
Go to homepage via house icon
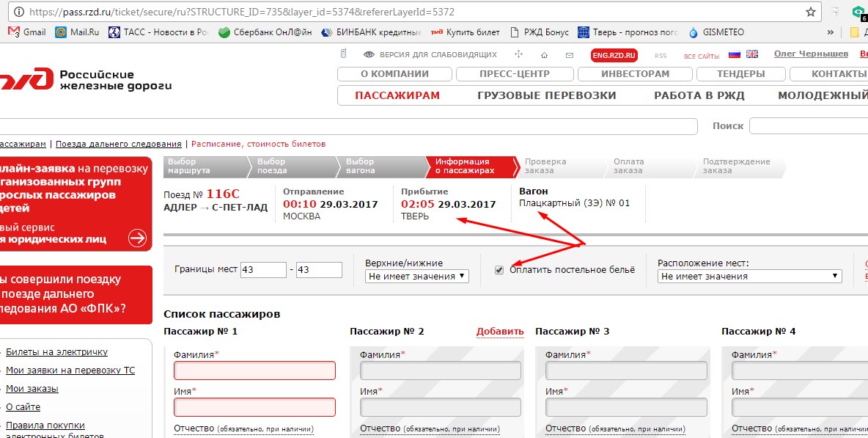[544, 55]
